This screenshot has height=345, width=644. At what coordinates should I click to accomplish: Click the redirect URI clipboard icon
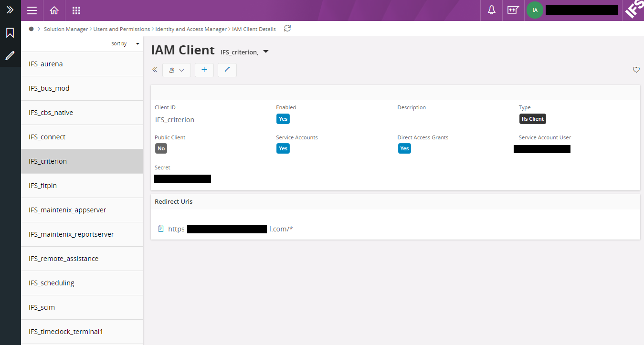[161, 229]
